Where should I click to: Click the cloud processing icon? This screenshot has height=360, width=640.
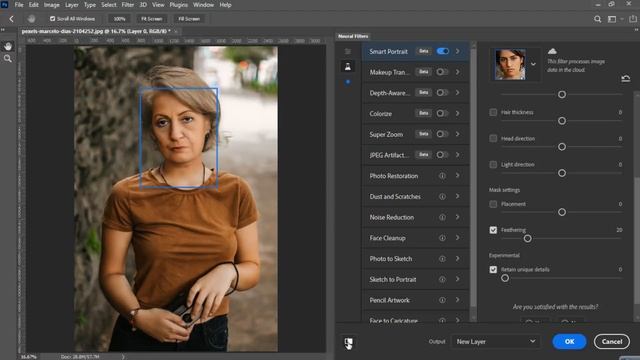(552, 51)
